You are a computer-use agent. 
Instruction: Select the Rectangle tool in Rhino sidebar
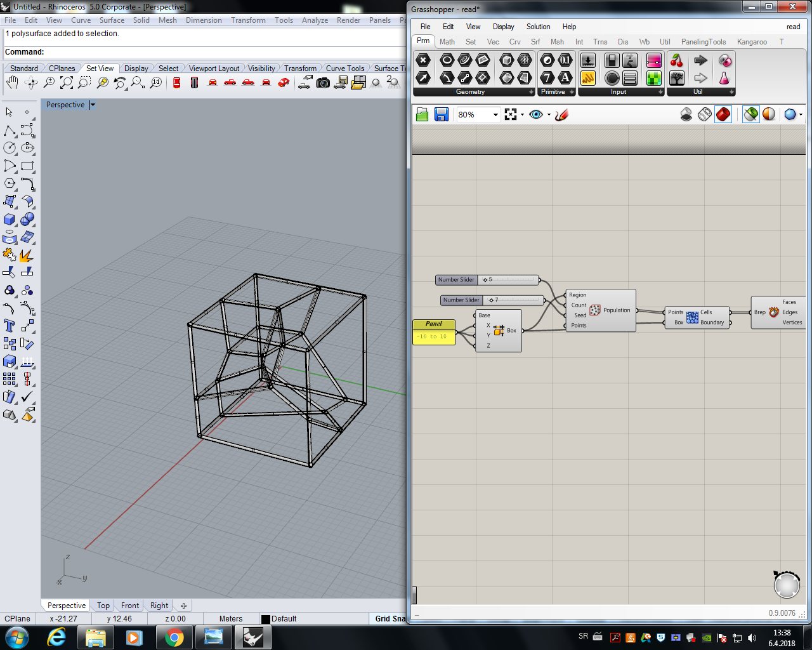coord(27,166)
